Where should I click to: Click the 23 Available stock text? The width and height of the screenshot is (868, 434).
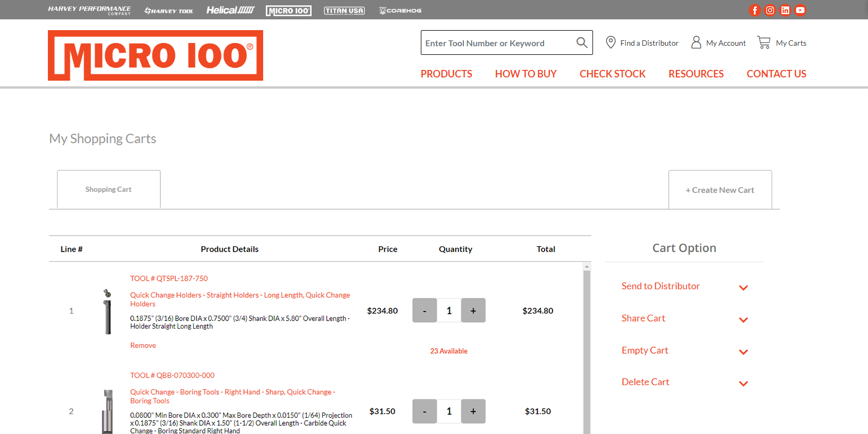(449, 351)
